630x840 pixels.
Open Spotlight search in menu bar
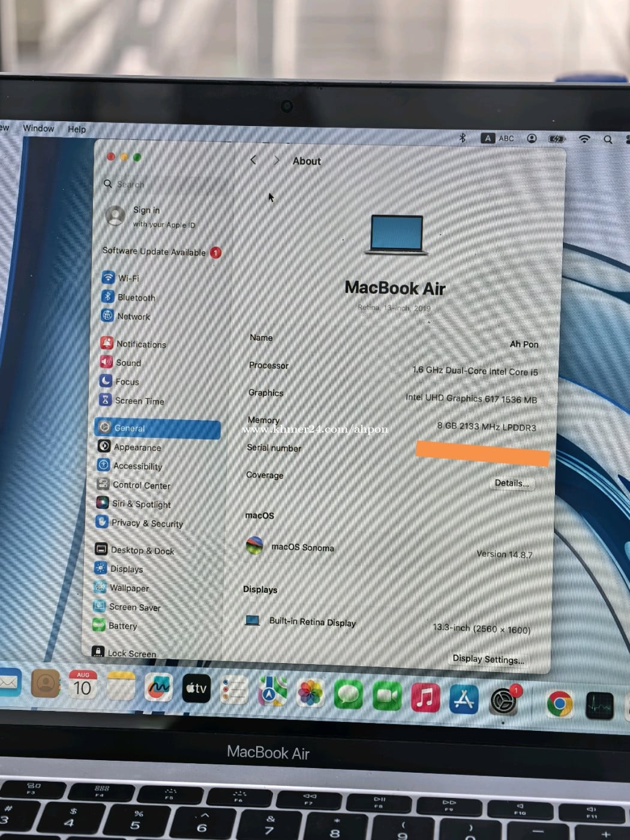coord(608,139)
